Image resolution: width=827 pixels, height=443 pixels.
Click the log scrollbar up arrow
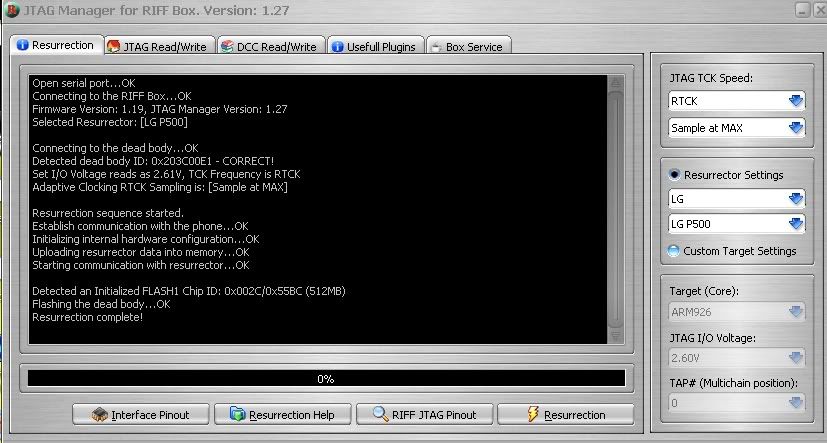coord(616,83)
